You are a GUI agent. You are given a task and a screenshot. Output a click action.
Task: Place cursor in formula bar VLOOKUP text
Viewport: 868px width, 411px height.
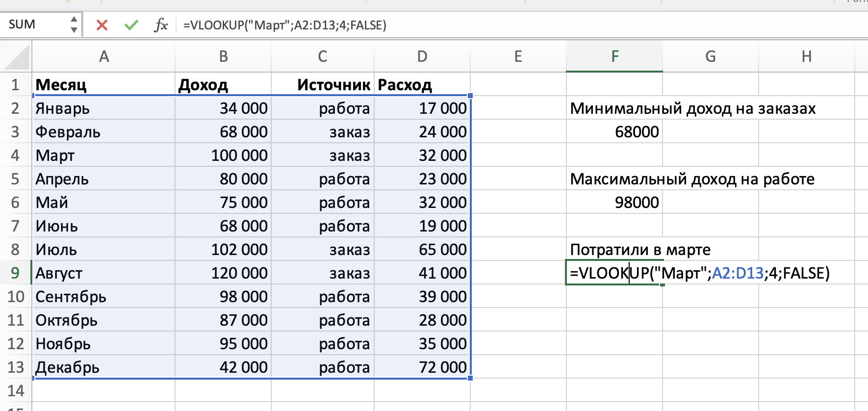pos(284,25)
